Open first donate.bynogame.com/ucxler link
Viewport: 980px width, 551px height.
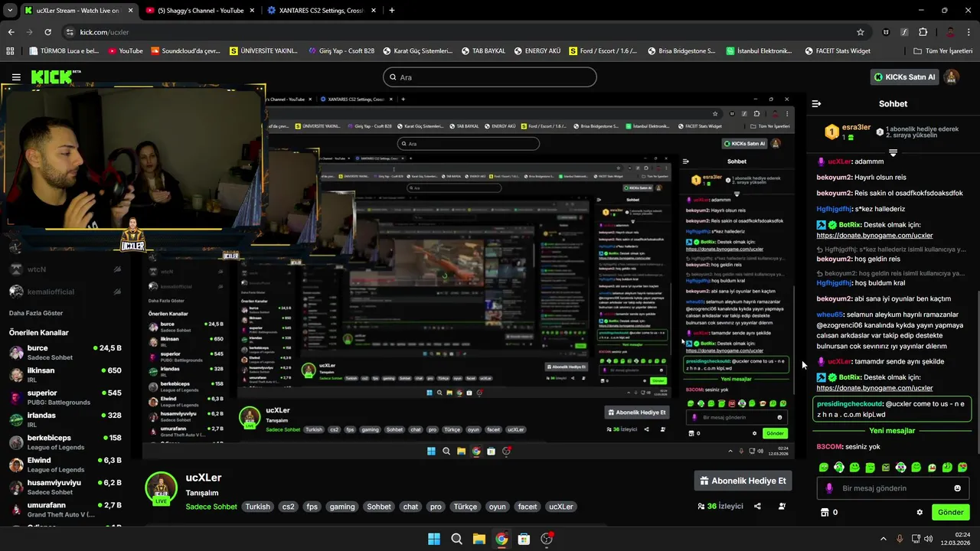[x=874, y=236]
